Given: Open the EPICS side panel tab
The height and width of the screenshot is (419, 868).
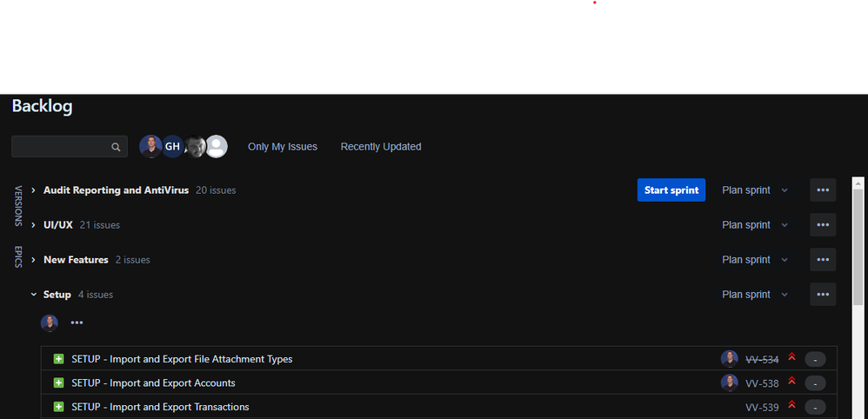Looking at the screenshot, I should [17, 256].
